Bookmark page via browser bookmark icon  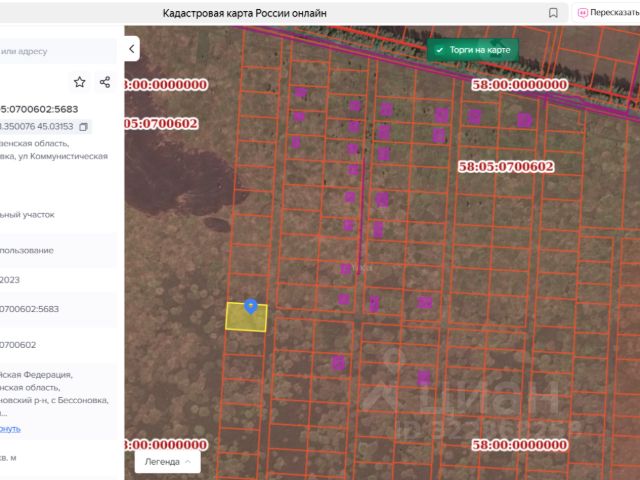(553, 13)
